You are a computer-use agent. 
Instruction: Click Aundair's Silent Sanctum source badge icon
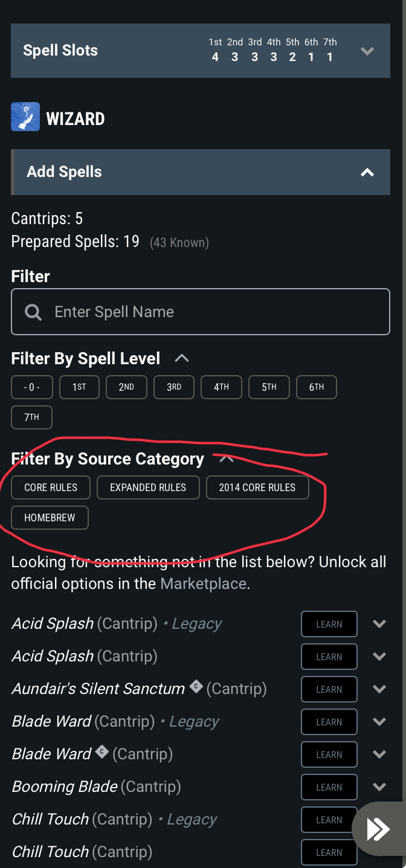point(196,687)
